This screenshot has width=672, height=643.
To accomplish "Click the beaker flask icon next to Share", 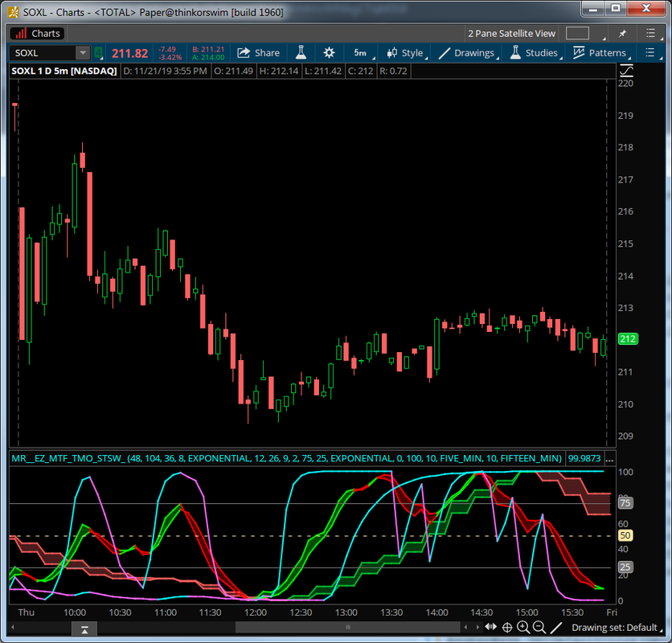I will (x=301, y=53).
